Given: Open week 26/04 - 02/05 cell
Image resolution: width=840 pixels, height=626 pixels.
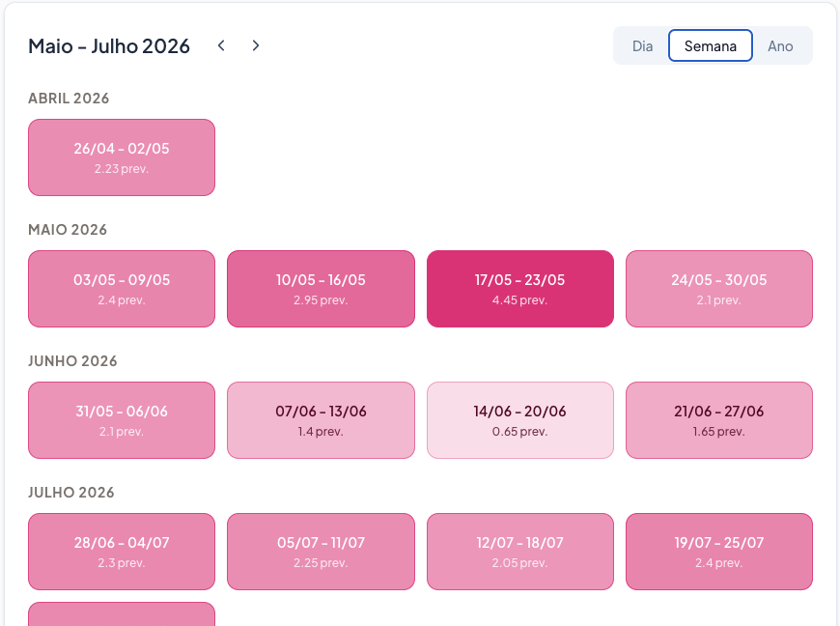Looking at the screenshot, I should click(x=122, y=157).
